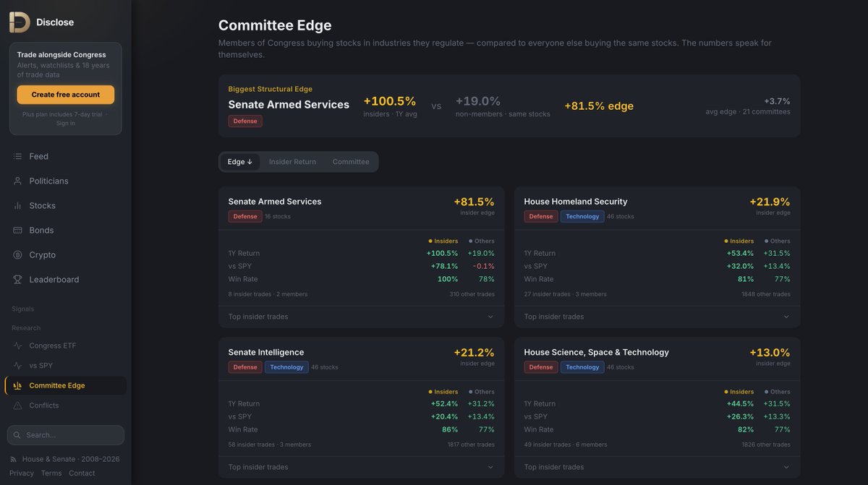Click Senate Armed Services name in summary banner
The height and width of the screenshot is (485, 868).
click(289, 105)
